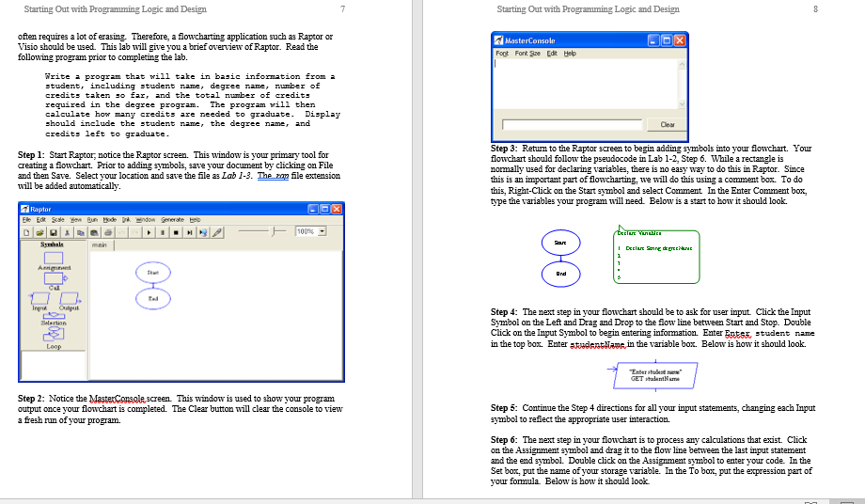
Task: Open the Ink menu in Raptor
Action: click(126, 219)
